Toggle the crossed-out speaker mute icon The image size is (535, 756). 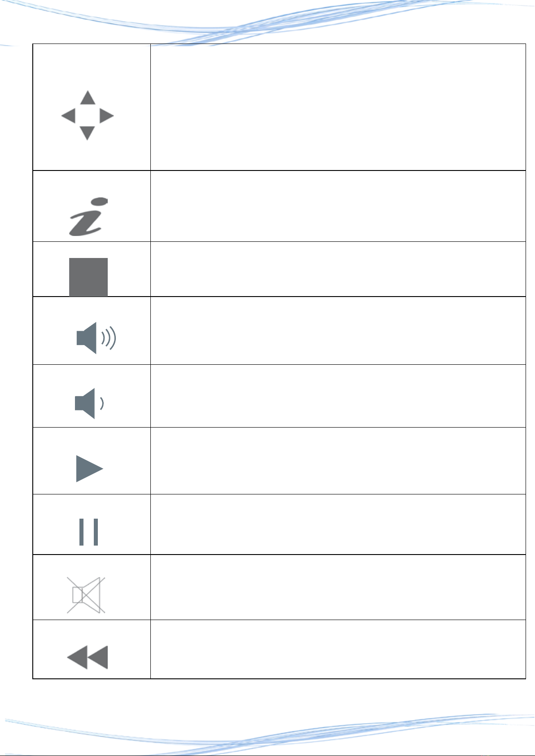[86, 595]
